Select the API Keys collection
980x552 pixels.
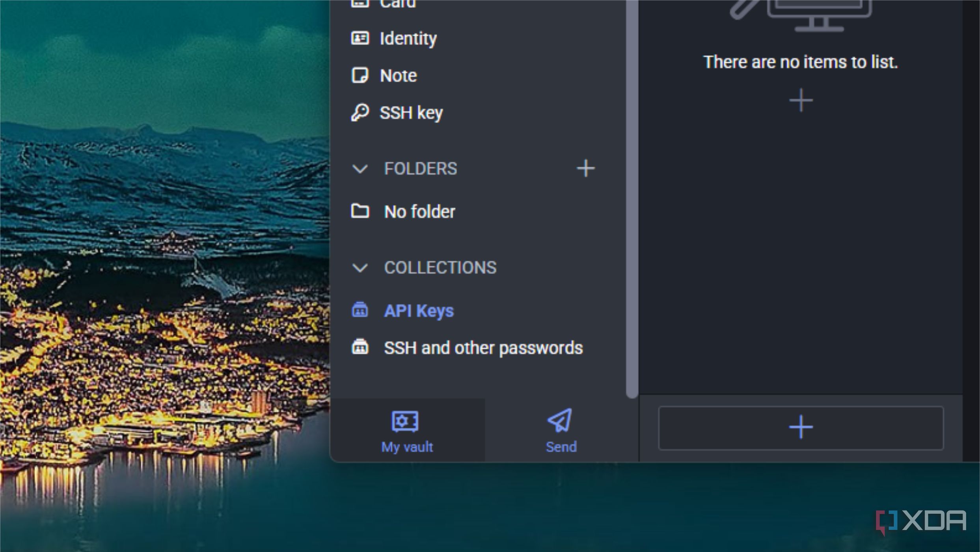[419, 311]
